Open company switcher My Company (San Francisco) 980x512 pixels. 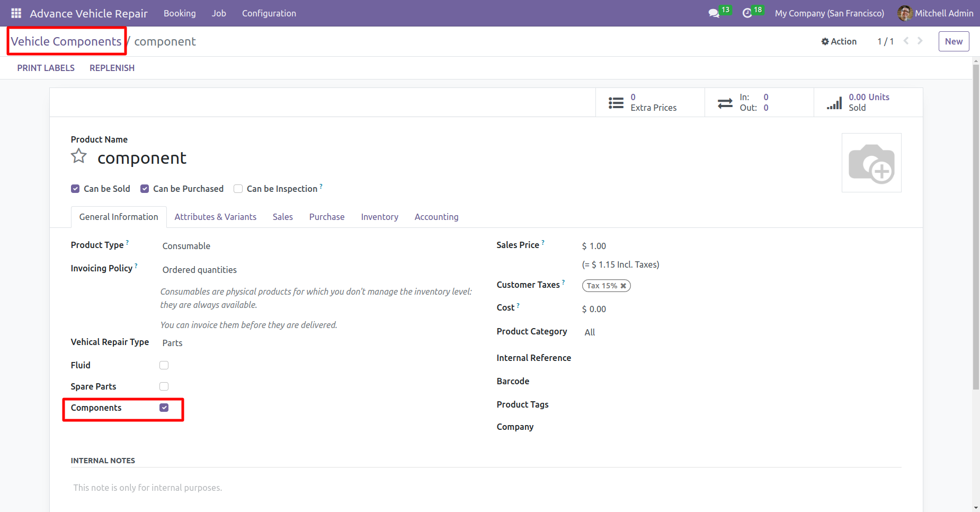(x=829, y=13)
